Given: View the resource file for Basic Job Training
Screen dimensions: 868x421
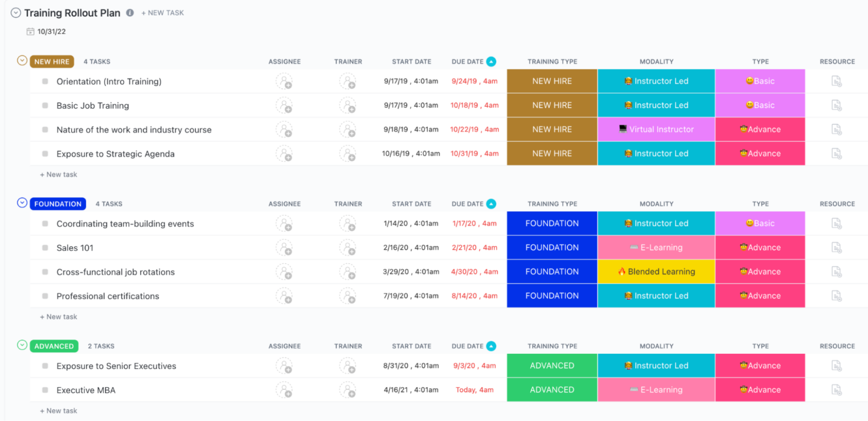Looking at the screenshot, I should (836, 105).
